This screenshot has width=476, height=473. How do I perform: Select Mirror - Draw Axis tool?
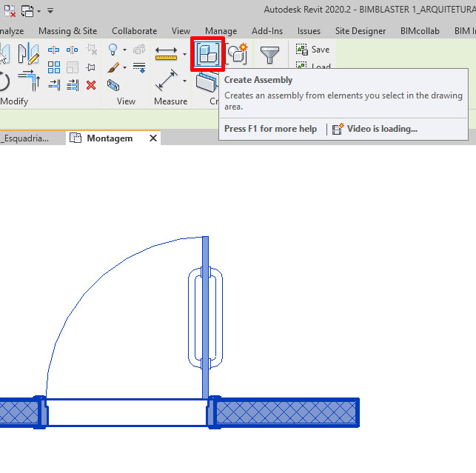[x=28, y=53]
